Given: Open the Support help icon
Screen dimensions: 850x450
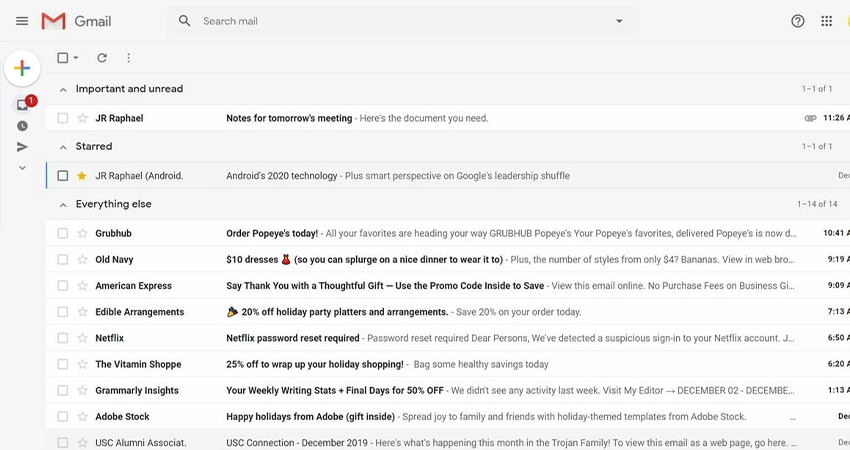Looking at the screenshot, I should coord(797,21).
